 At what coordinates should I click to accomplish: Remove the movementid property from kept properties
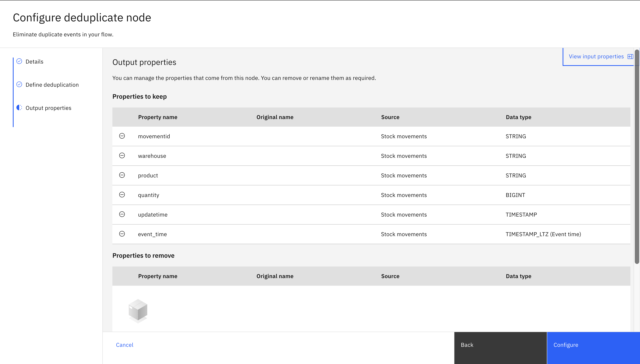(x=122, y=136)
